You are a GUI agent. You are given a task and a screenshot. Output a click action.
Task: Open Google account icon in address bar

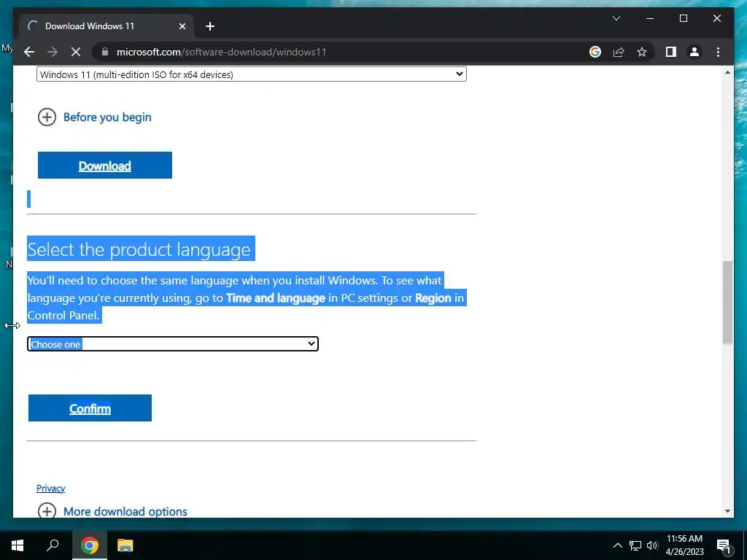pos(595,52)
